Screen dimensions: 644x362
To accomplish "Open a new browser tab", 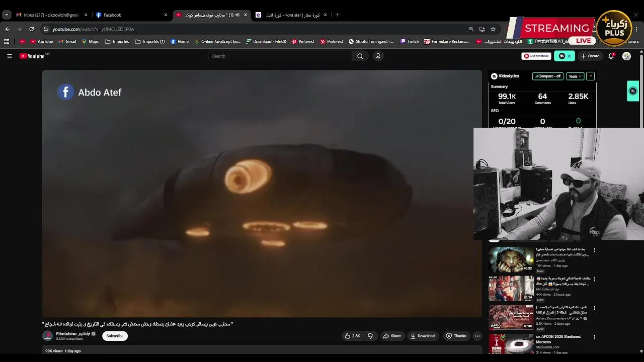I will [x=337, y=15].
